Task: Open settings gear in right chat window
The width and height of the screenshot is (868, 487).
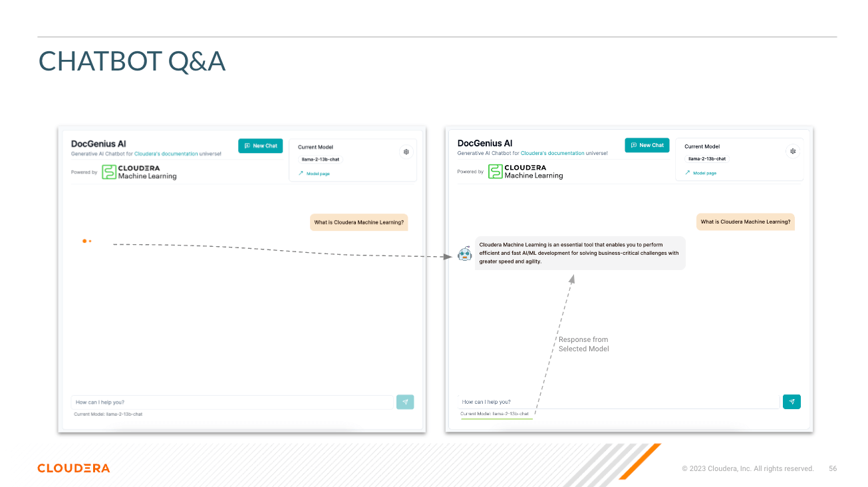Action: [793, 151]
